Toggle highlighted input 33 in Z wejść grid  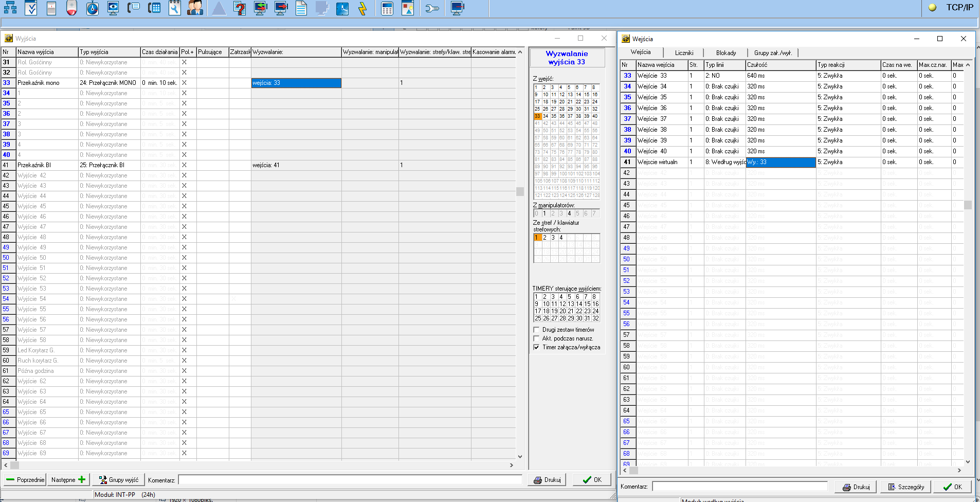click(x=537, y=116)
